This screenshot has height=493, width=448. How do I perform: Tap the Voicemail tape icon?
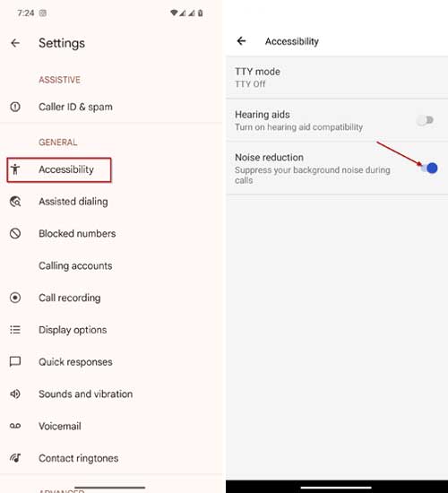pos(15,426)
